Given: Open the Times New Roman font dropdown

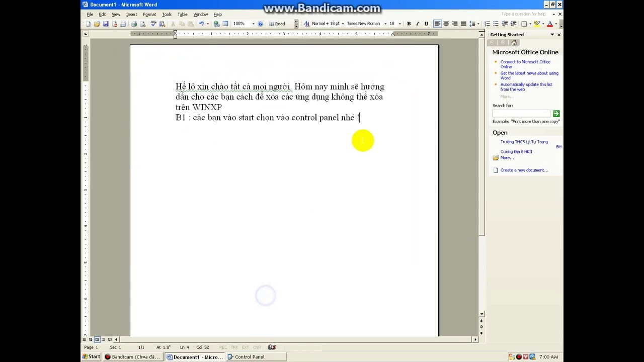Looking at the screenshot, I should [385, 24].
